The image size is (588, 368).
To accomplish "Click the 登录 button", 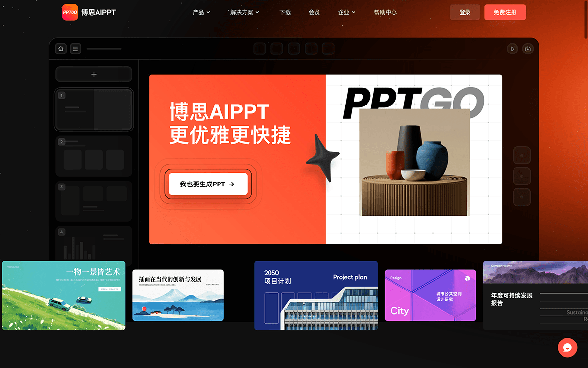I will click(x=465, y=12).
